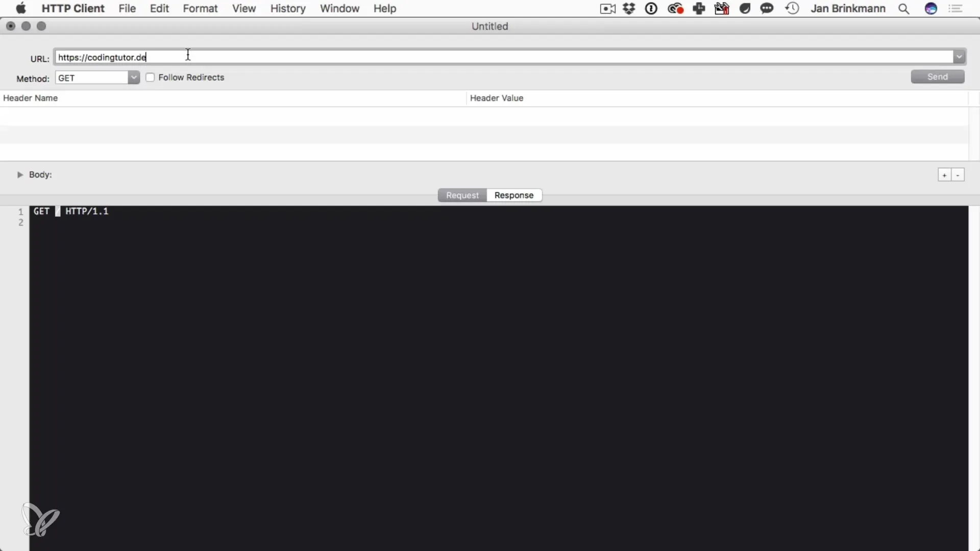Open Spotlight search magnifier

[904, 9]
